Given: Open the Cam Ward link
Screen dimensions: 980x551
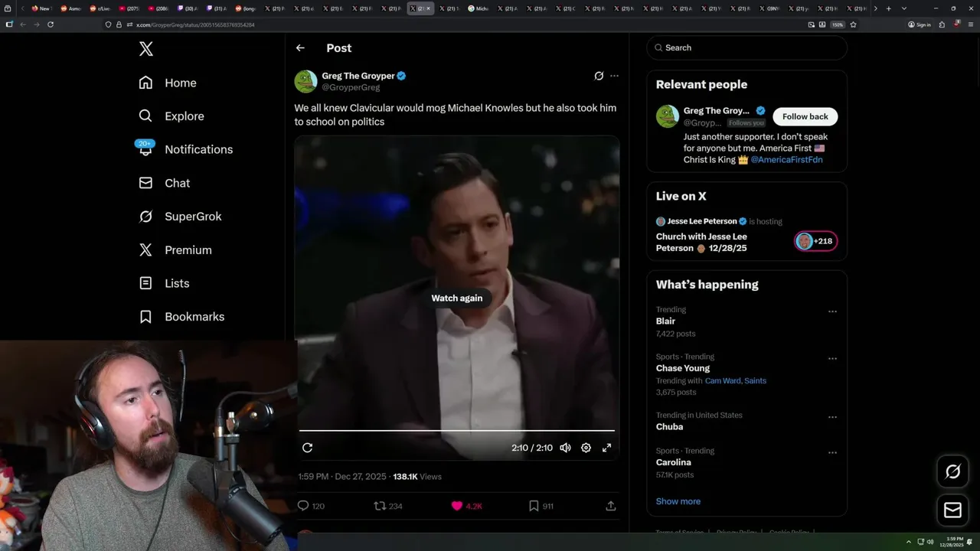Looking at the screenshot, I should (x=722, y=380).
